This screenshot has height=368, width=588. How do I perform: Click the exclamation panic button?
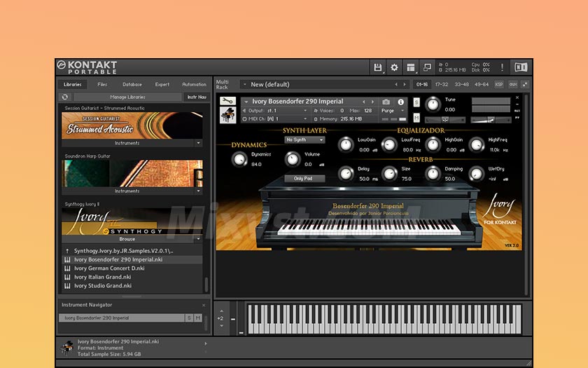(x=502, y=67)
